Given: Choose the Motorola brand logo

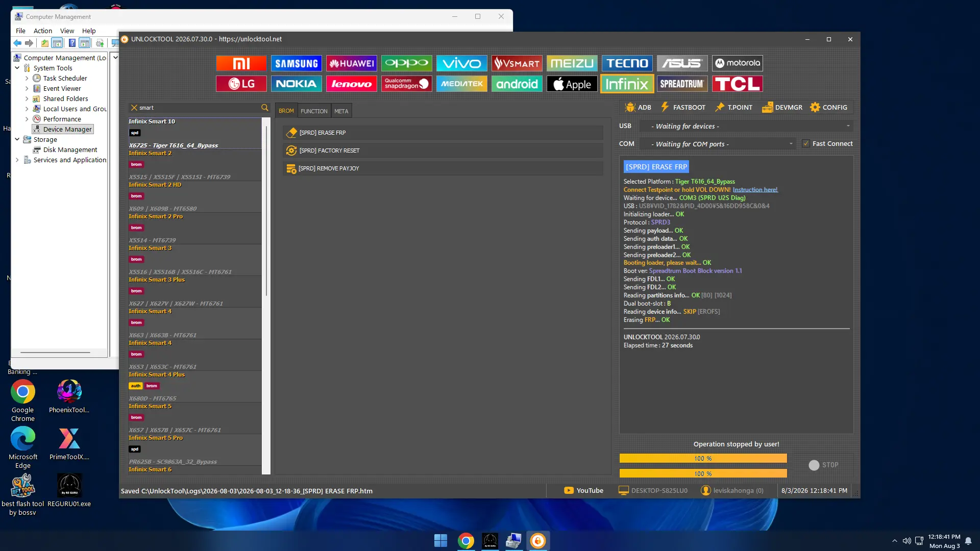Looking at the screenshot, I should coord(738,63).
